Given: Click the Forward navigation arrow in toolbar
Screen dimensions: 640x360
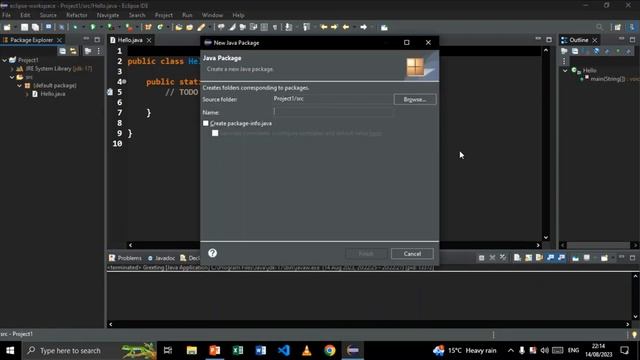Looking at the screenshot, I should 363,27.
